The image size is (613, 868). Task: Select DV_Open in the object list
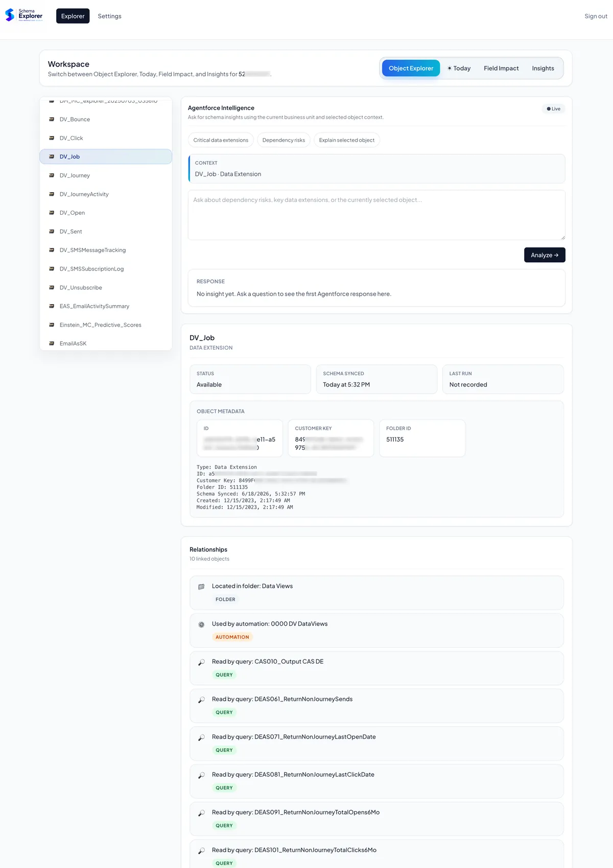pos(106,213)
